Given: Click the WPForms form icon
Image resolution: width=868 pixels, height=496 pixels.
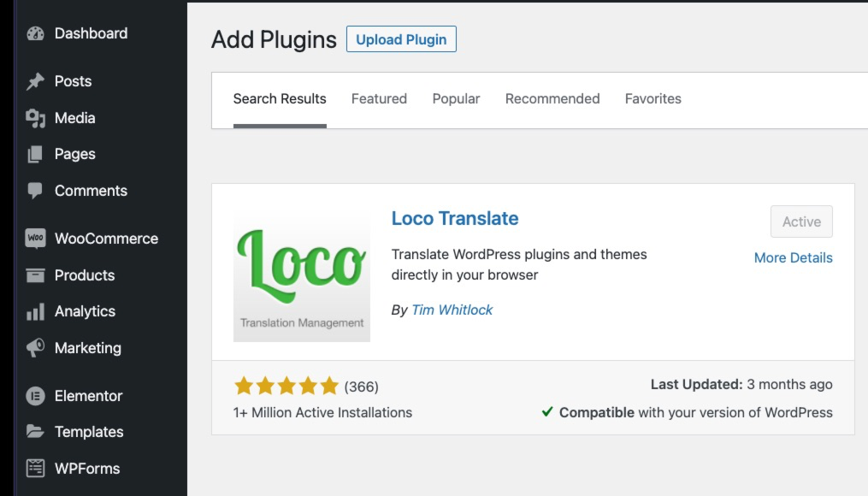Looking at the screenshot, I should [x=35, y=469].
